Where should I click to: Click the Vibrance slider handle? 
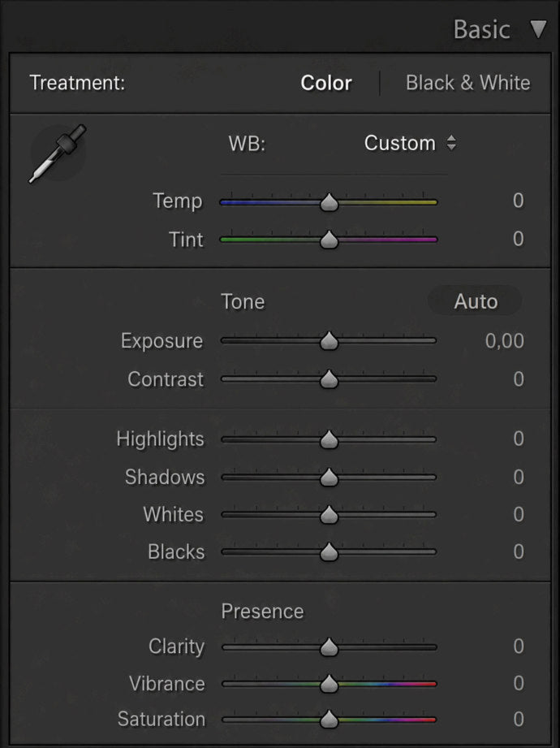[329, 684]
